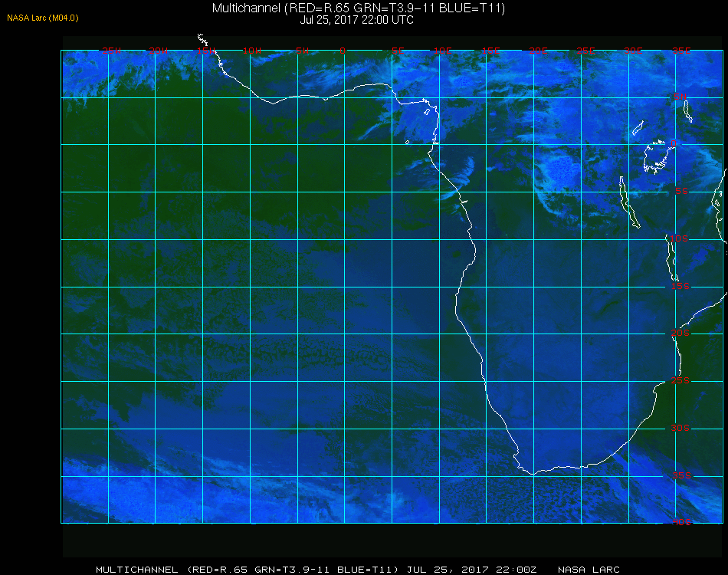
Task: Click the 0 latitude label at right
Action: pos(674,143)
